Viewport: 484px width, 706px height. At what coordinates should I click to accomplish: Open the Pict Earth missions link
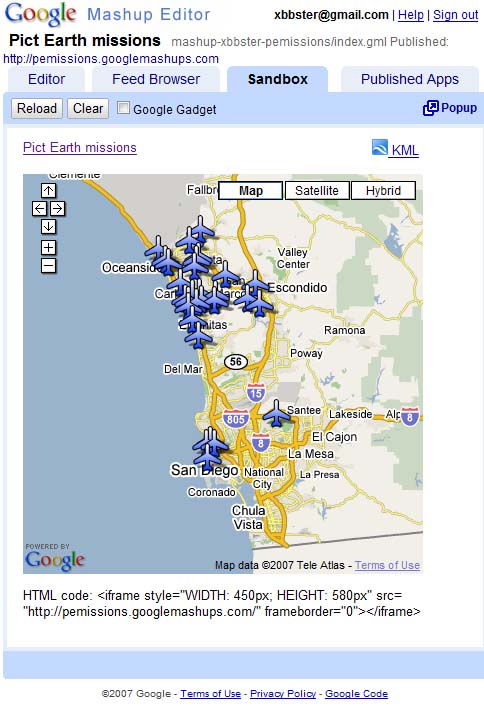pos(80,148)
